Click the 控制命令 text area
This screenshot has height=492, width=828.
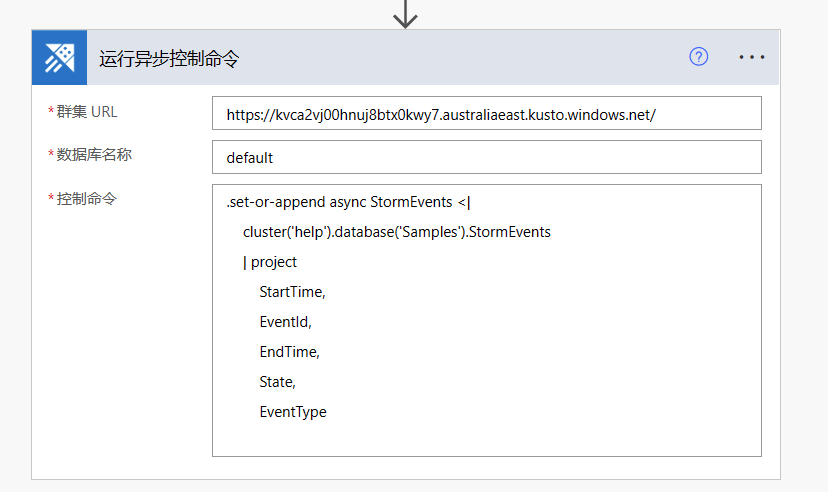[x=486, y=320]
